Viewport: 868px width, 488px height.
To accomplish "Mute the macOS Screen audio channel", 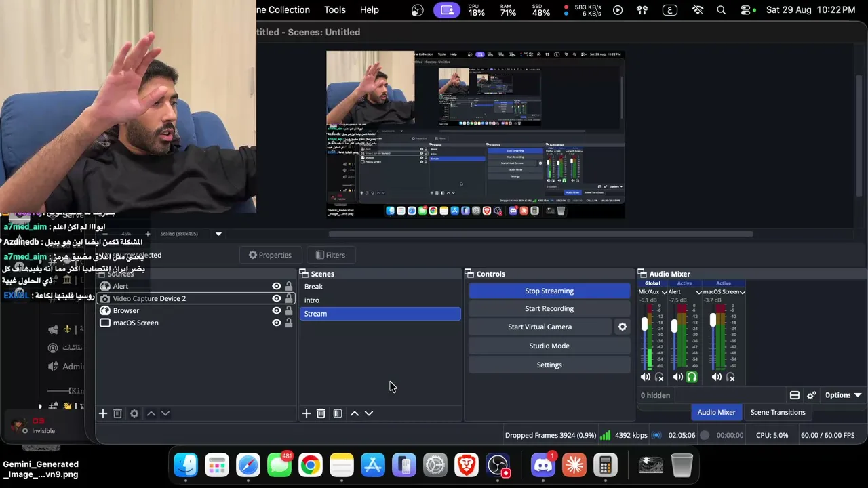I will point(717,377).
